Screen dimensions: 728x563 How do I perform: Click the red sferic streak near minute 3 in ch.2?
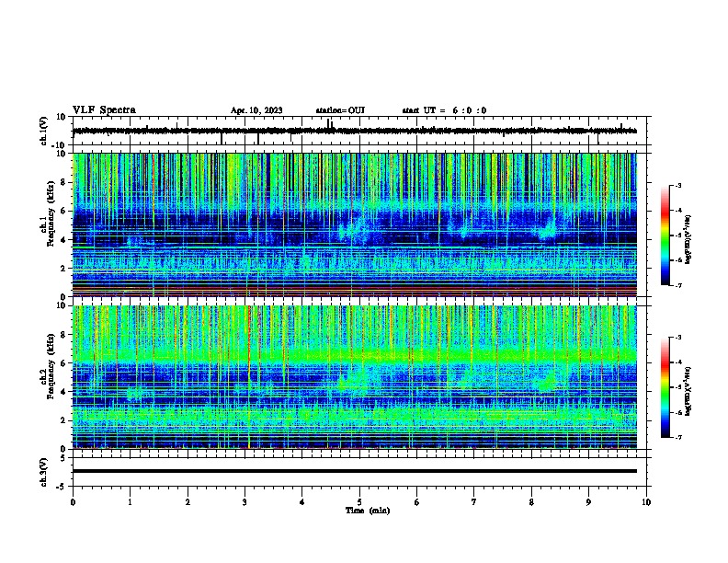click(249, 377)
